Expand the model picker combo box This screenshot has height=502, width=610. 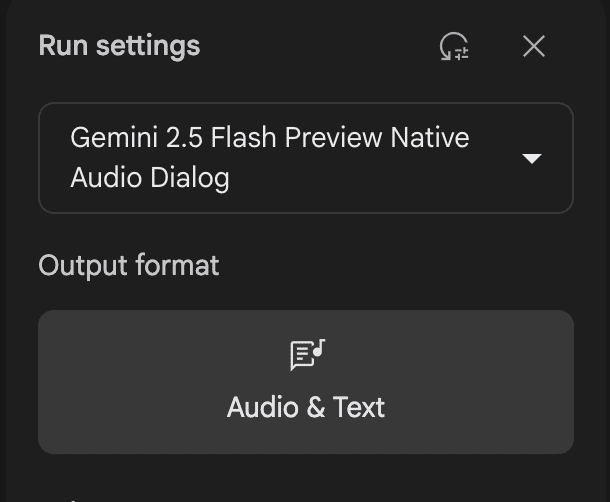click(305, 158)
